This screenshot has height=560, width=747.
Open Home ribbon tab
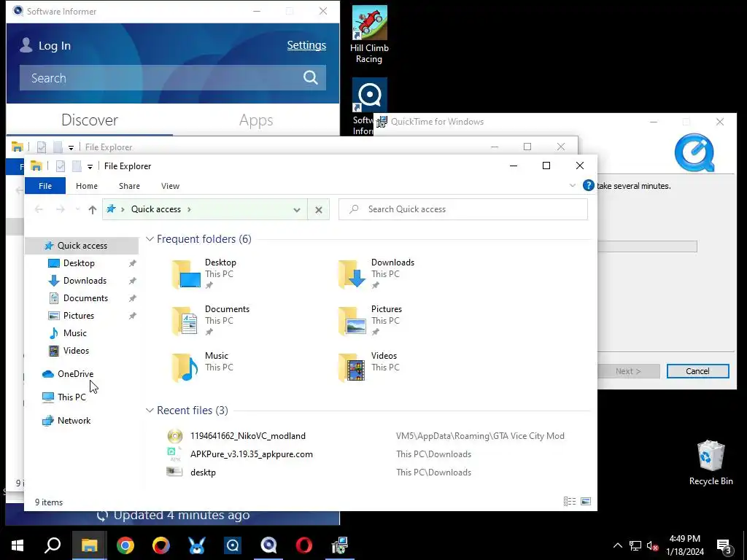pyautogui.click(x=87, y=186)
